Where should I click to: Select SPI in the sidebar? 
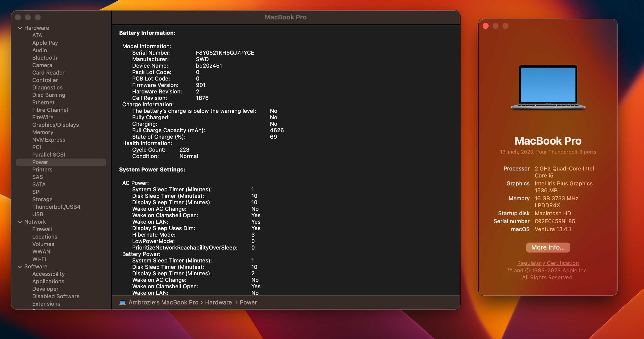click(36, 192)
